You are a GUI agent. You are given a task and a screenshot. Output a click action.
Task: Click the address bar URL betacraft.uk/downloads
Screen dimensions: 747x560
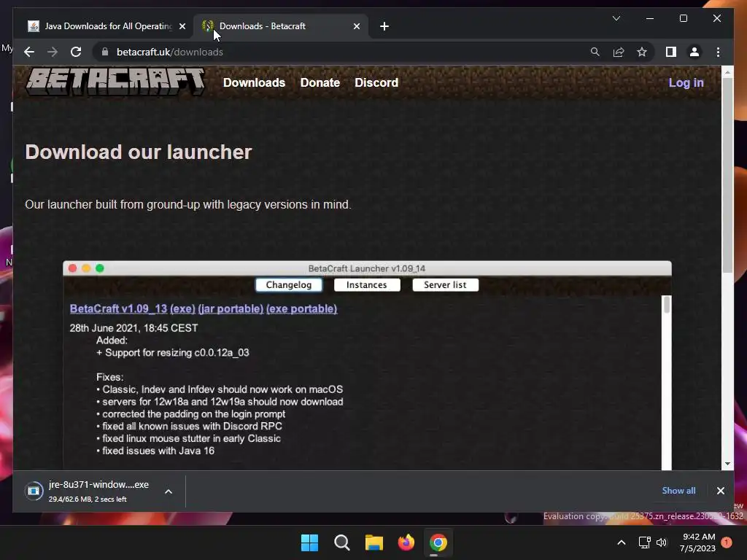[x=169, y=52]
